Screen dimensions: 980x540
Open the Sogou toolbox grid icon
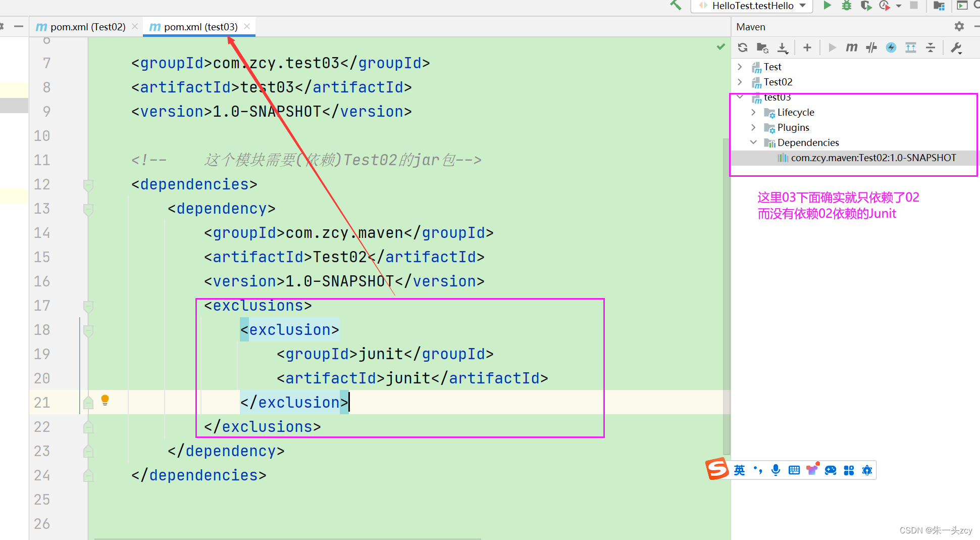tap(849, 470)
